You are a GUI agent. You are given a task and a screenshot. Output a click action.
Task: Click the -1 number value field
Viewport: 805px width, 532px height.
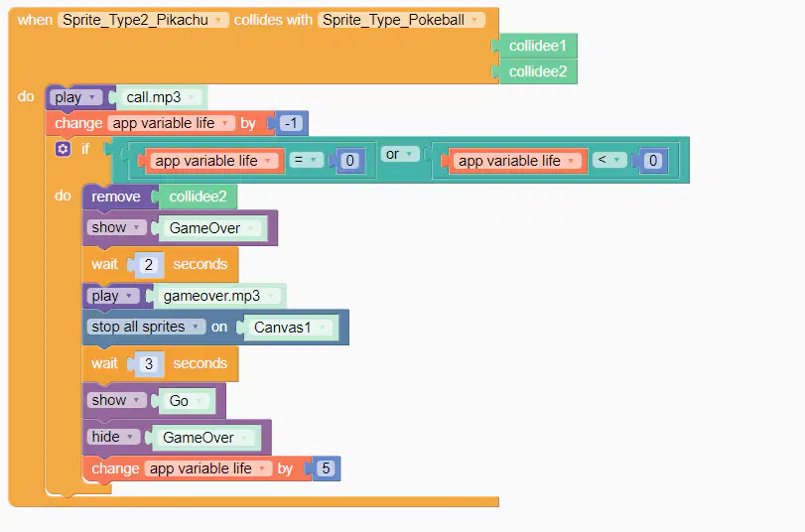point(291,123)
